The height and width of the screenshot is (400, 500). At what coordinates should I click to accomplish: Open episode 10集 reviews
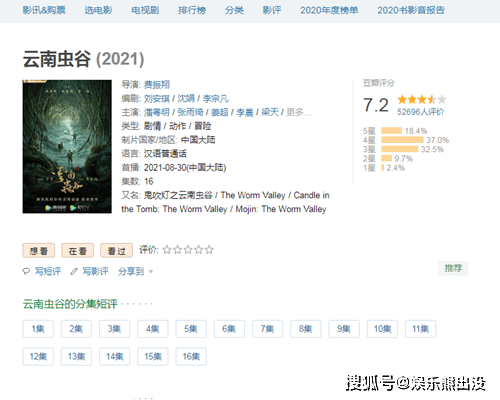point(382,329)
